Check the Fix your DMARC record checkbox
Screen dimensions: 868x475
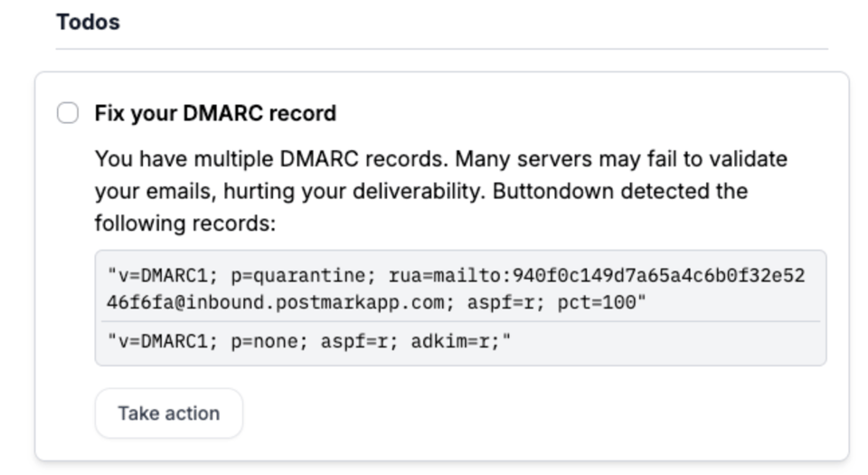tap(68, 113)
